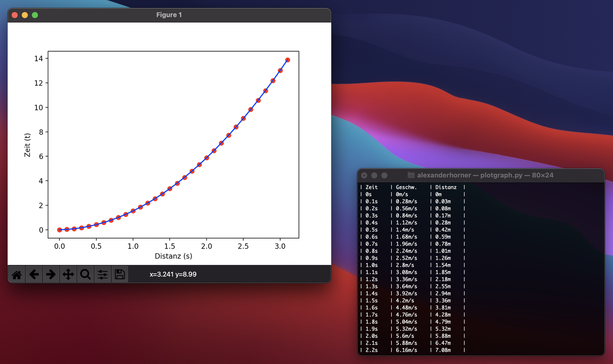Save the figure using the disk icon

[120, 274]
